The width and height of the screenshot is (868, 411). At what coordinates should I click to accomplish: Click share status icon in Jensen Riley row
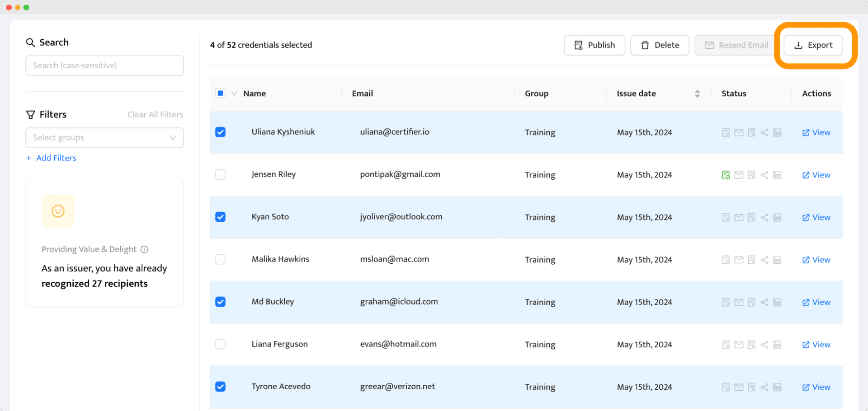click(x=764, y=175)
